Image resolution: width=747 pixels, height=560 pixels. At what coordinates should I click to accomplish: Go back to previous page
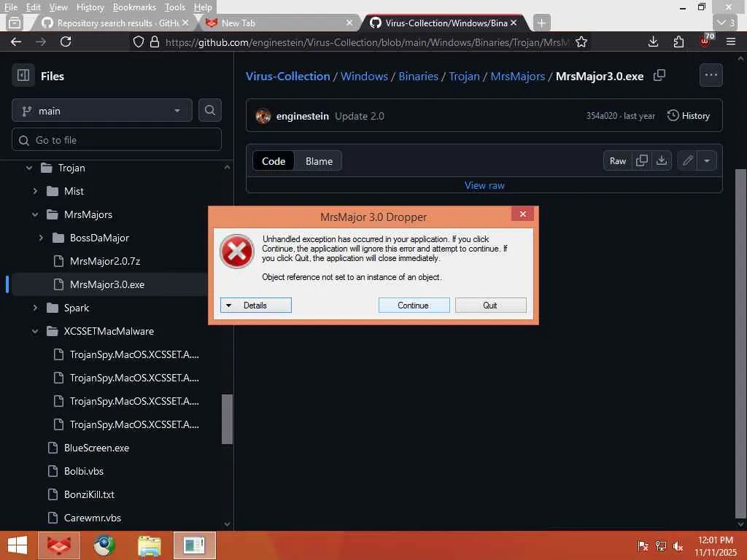(16, 42)
